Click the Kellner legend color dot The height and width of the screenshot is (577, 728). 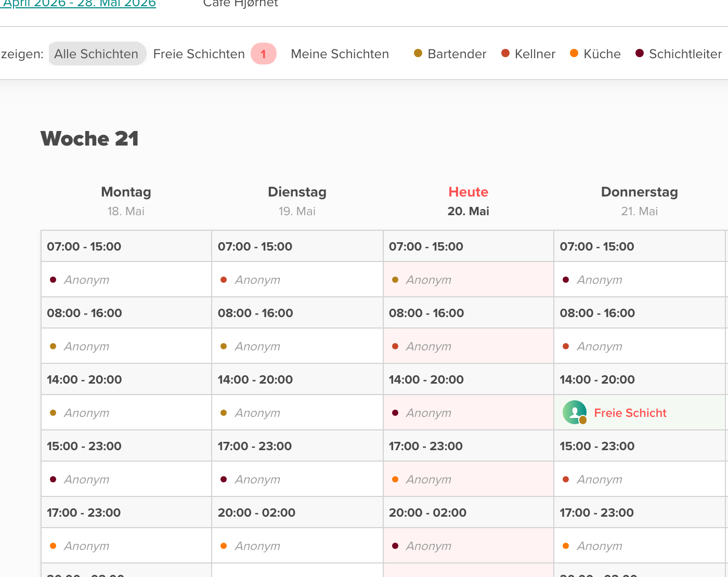coord(505,54)
